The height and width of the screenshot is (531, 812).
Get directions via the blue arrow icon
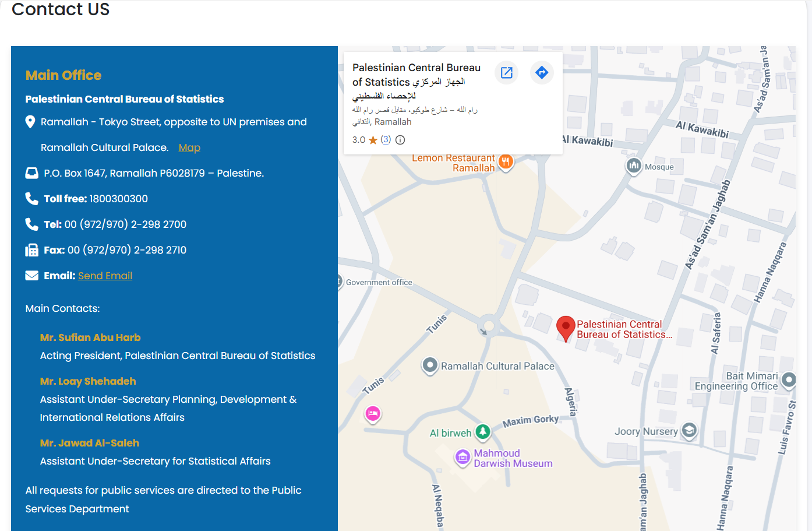click(x=542, y=73)
